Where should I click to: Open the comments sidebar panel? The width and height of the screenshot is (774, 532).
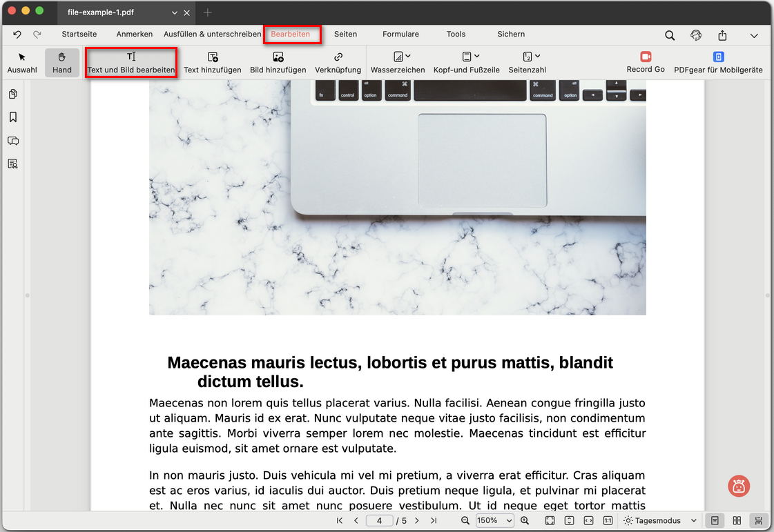[13, 141]
